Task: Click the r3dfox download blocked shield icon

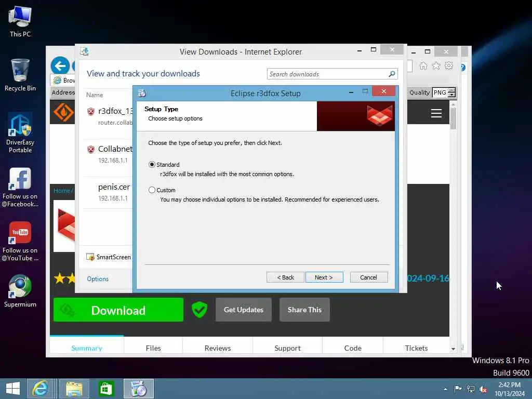Action: click(x=90, y=111)
